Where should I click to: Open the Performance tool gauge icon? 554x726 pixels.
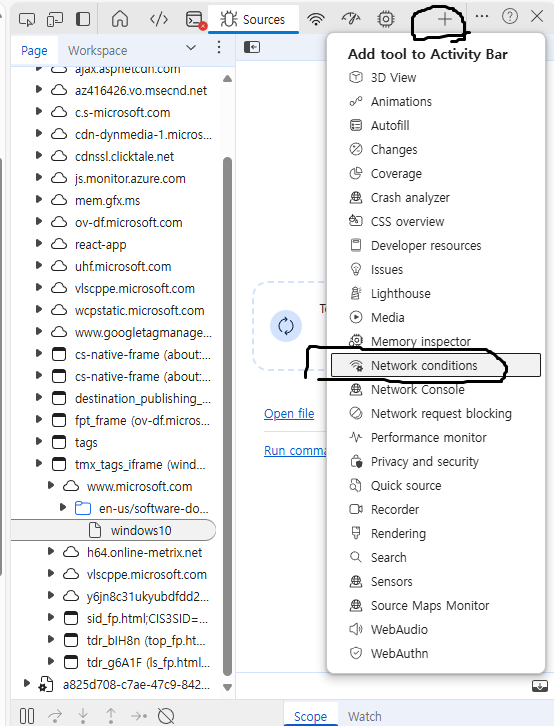pos(351,19)
